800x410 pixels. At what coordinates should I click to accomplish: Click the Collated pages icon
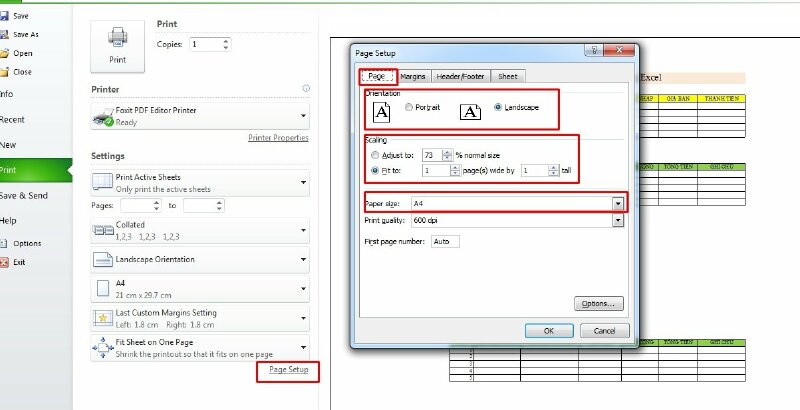tap(103, 230)
